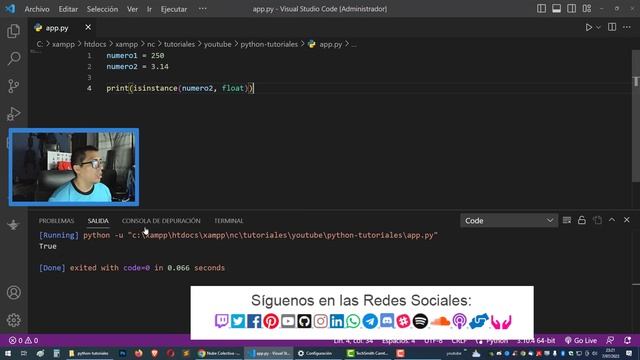
Task: Open errors and warnings status indicator
Action: (24, 340)
